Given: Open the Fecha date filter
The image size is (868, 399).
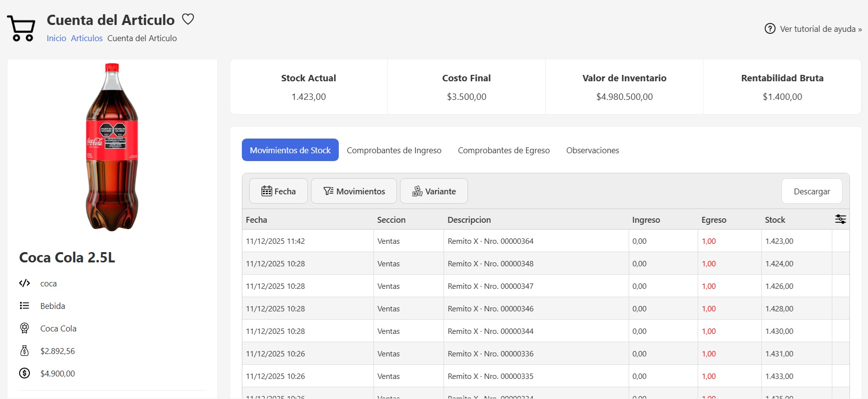Looking at the screenshot, I should tap(278, 191).
